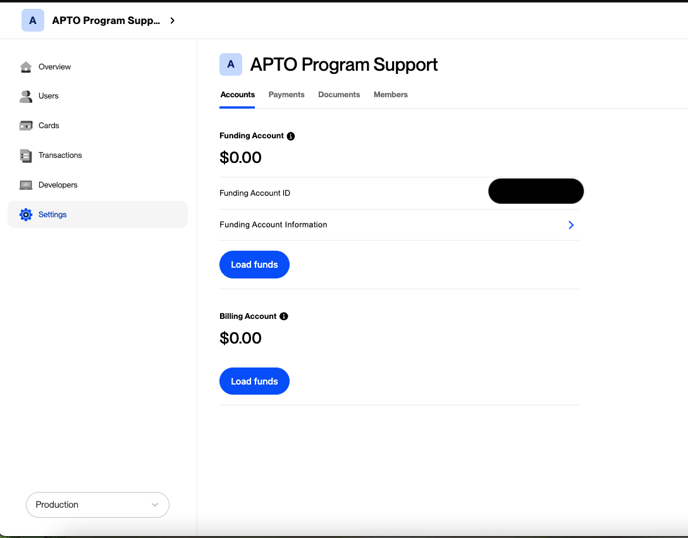Click the Users person icon

click(x=26, y=96)
